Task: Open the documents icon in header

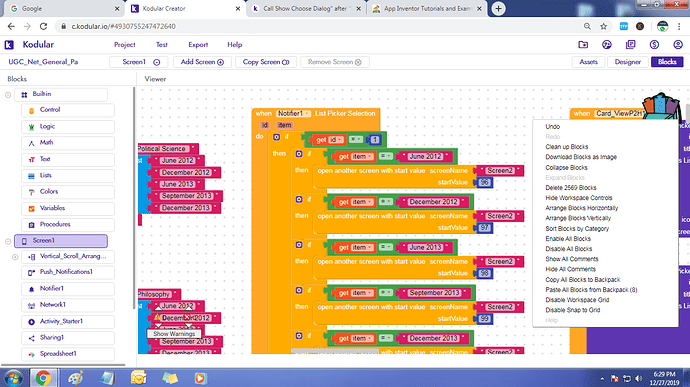Action: click(x=631, y=44)
